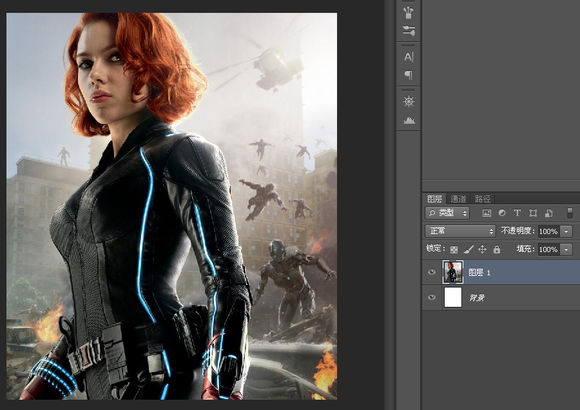Switch to 路径 tab

pos(482,199)
